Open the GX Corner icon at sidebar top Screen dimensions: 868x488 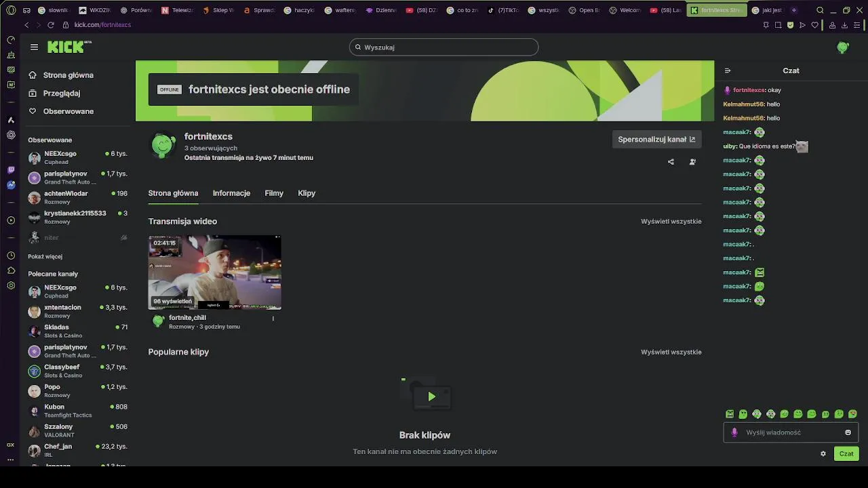pos(11,40)
